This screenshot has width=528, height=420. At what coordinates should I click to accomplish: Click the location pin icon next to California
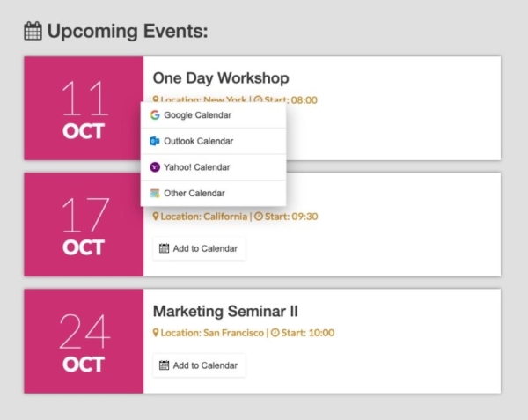pyautogui.click(x=156, y=217)
